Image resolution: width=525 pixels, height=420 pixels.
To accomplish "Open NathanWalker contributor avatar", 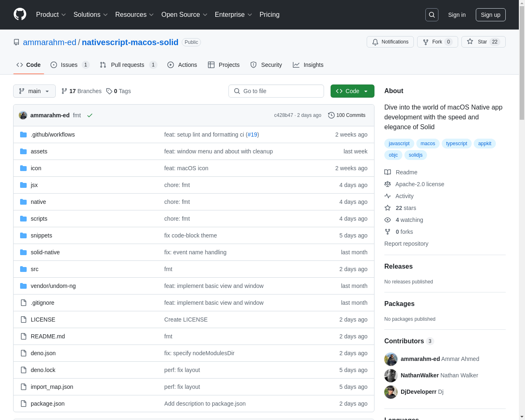I will (391, 376).
